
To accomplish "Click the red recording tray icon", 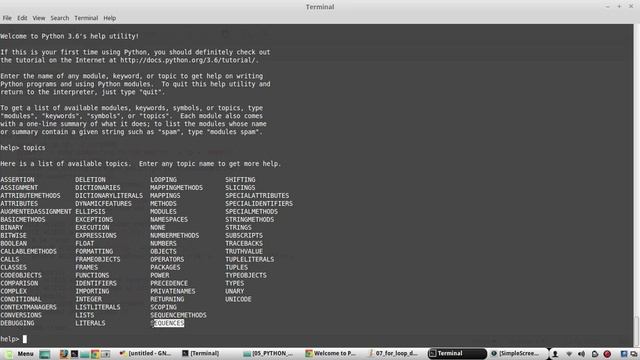I will point(607,354).
